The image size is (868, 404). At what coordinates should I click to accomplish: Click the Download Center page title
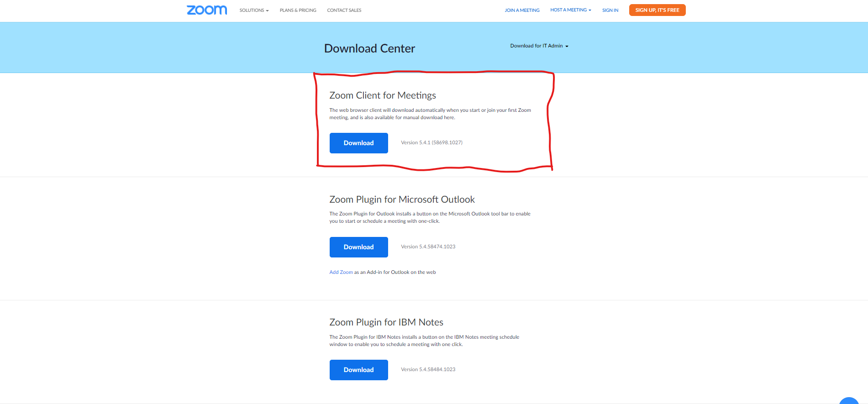(369, 48)
